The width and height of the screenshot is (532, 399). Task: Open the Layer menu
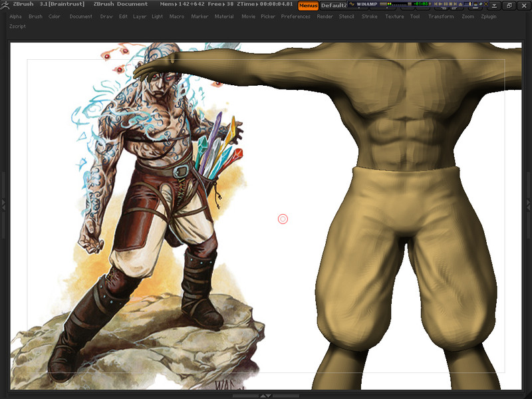tap(140, 16)
